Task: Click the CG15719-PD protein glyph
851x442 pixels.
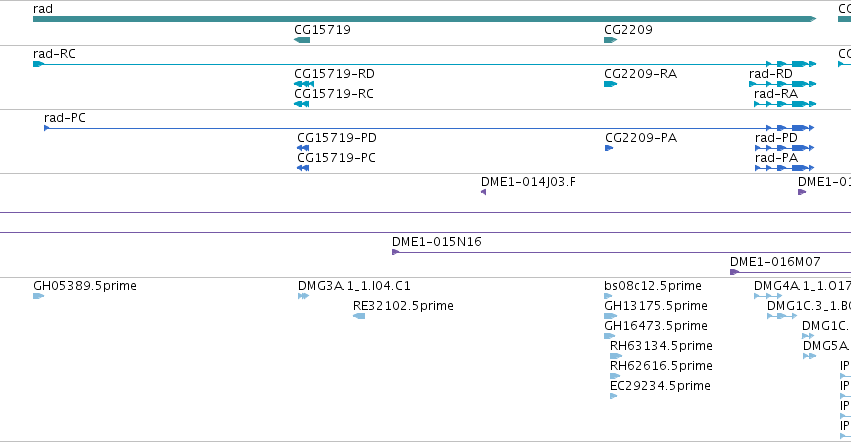Action: coord(303,148)
